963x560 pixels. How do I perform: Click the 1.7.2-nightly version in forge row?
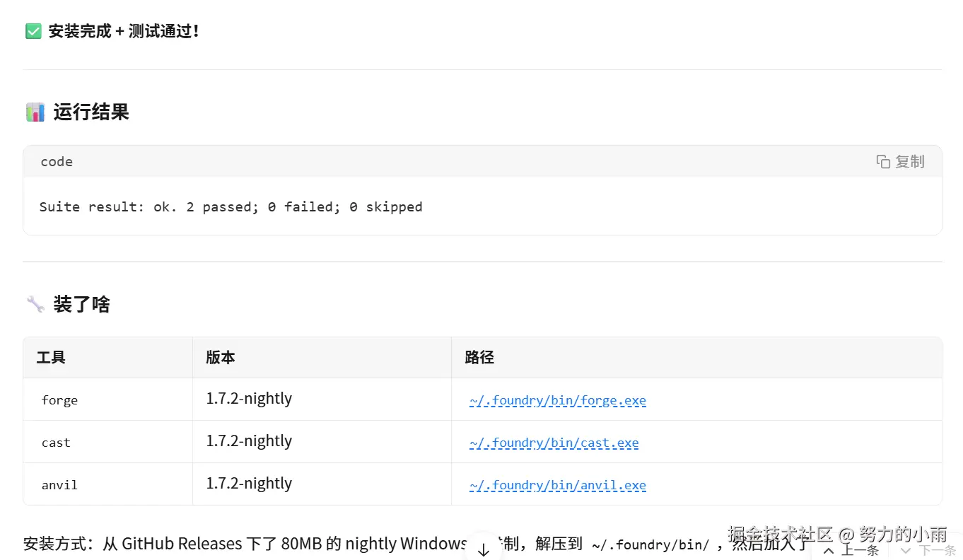pyautogui.click(x=249, y=399)
